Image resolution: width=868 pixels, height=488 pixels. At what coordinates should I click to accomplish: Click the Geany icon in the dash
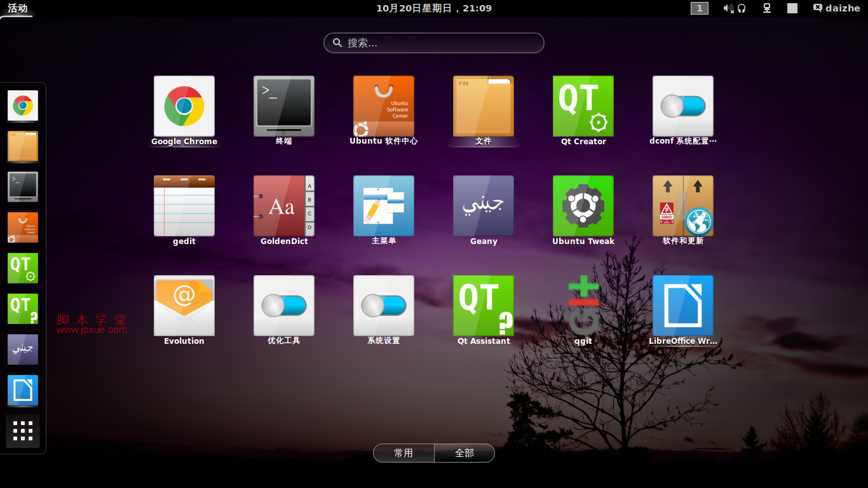23,349
